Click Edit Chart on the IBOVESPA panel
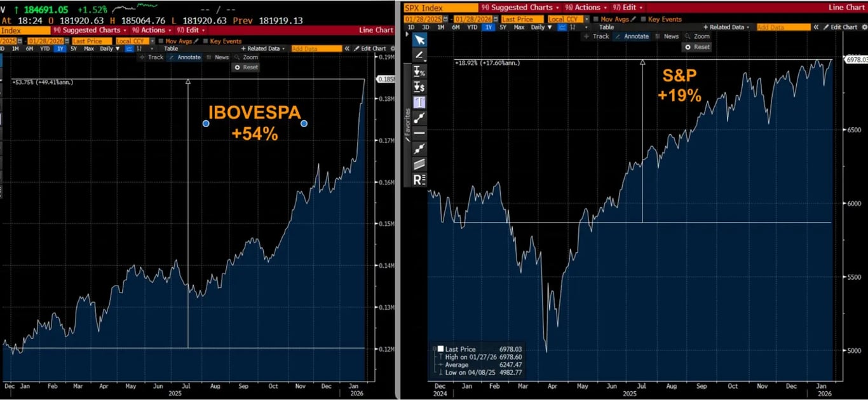The width and height of the screenshot is (868, 400). [370, 48]
